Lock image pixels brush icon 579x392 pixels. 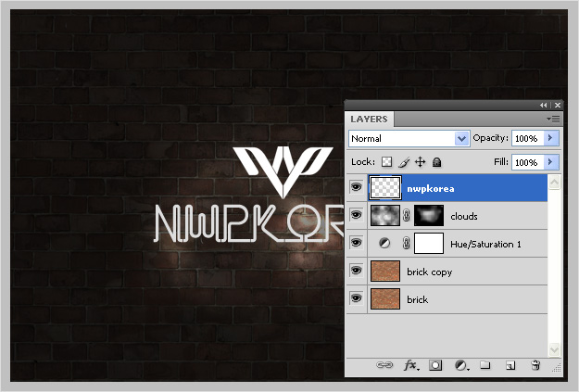404,162
